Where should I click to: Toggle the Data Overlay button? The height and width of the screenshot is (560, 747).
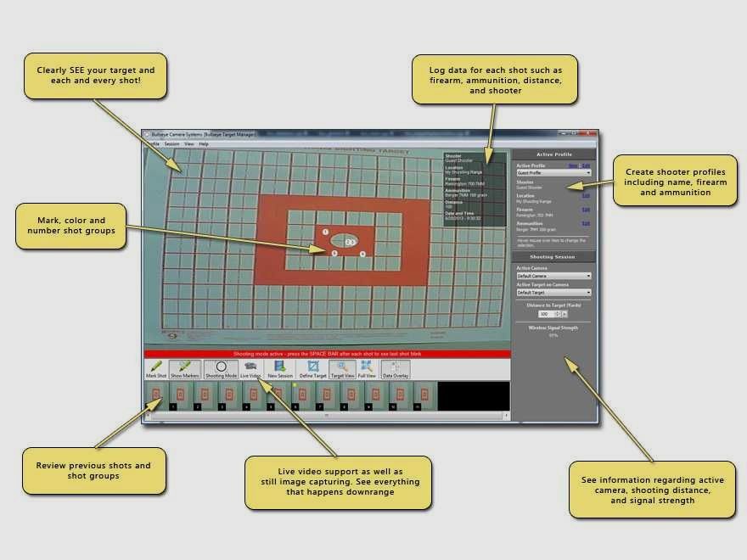(396, 370)
